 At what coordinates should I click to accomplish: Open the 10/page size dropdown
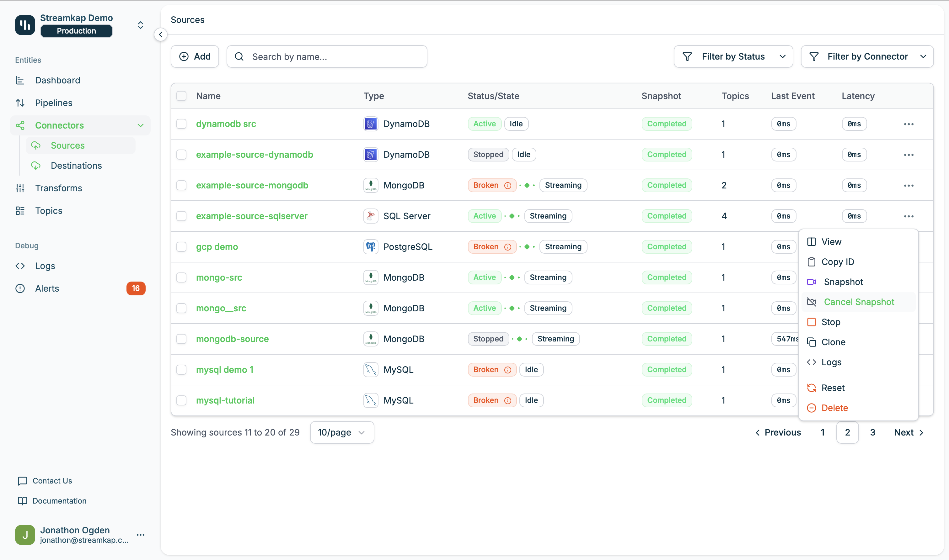(x=342, y=432)
